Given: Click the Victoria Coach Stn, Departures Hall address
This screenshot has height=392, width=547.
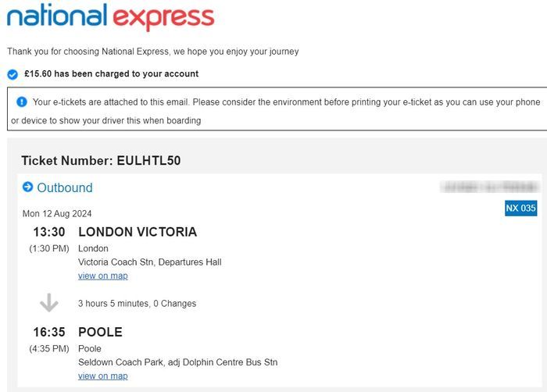Looking at the screenshot, I should [x=149, y=262].
